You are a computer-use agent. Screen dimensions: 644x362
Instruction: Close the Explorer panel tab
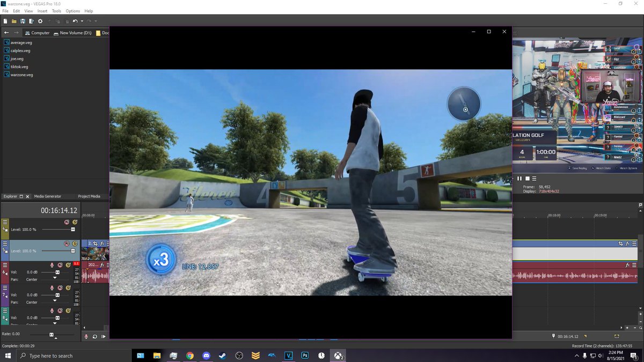point(27,196)
